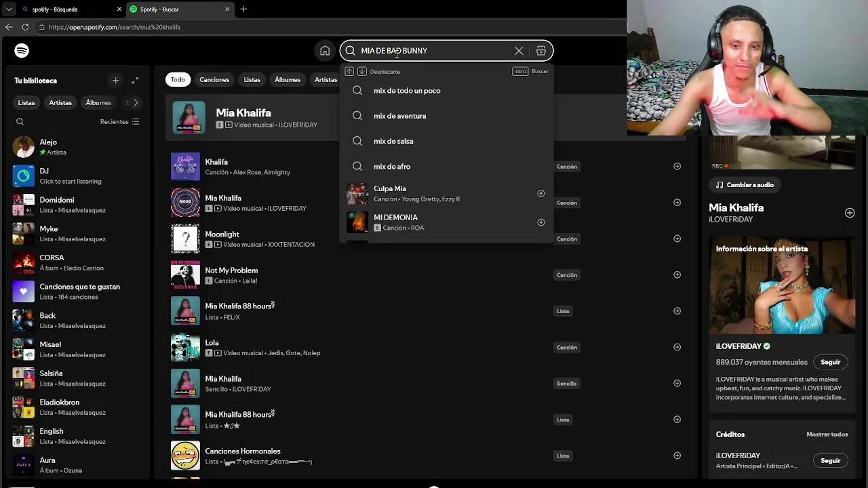This screenshot has height=488, width=868.
Task: Clear the search field with the X
Action: point(519,51)
